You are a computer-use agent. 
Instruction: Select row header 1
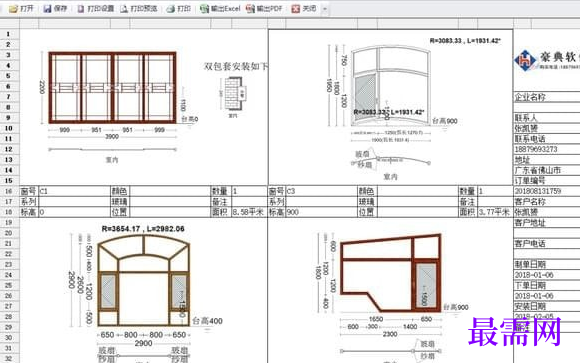click(x=9, y=34)
